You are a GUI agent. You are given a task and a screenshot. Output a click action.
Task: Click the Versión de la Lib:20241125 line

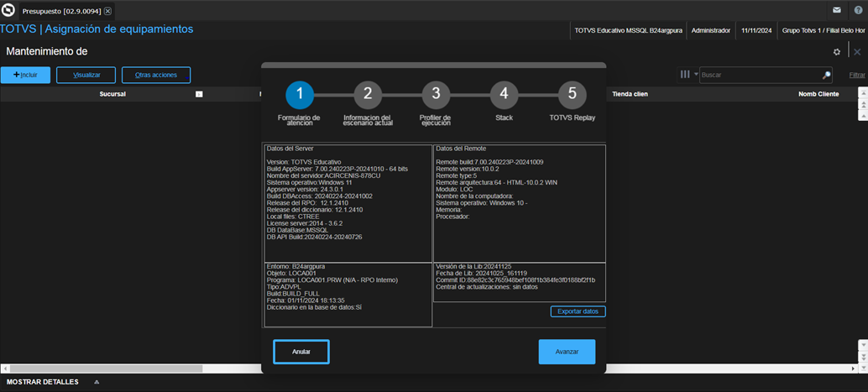point(473,267)
